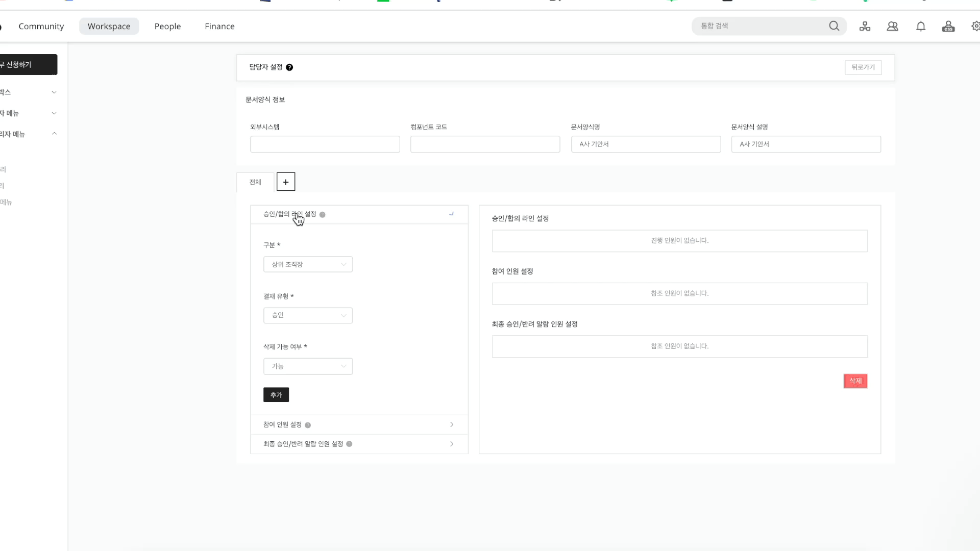Click the user profile avatar icon
Image resolution: width=980 pixels, height=551 pixels.
(x=948, y=26)
